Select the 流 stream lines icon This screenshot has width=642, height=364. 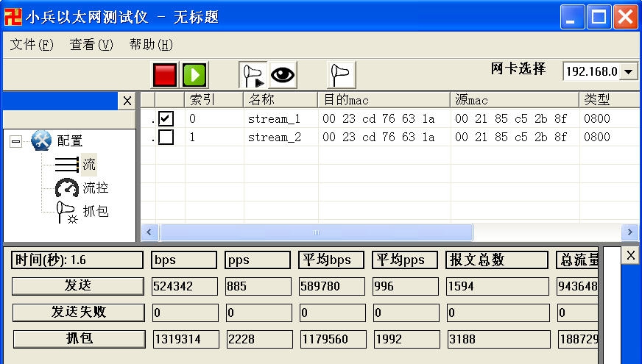tap(67, 165)
